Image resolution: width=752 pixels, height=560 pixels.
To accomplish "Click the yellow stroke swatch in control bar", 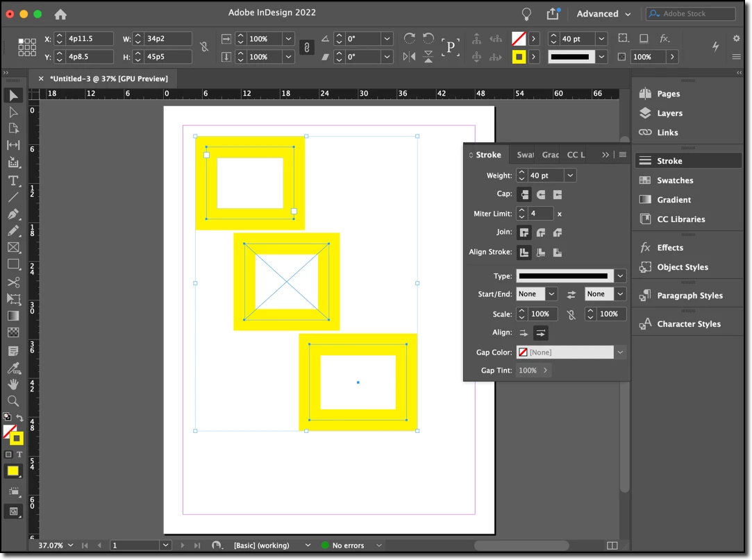I will [519, 57].
